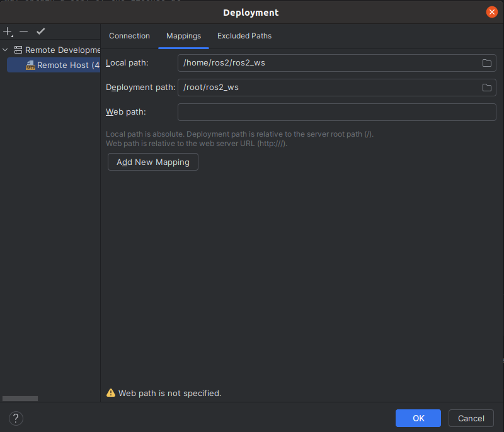Click the 'Web path is not specified.' warning text
The height and width of the screenshot is (432, 504).
[x=169, y=393]
